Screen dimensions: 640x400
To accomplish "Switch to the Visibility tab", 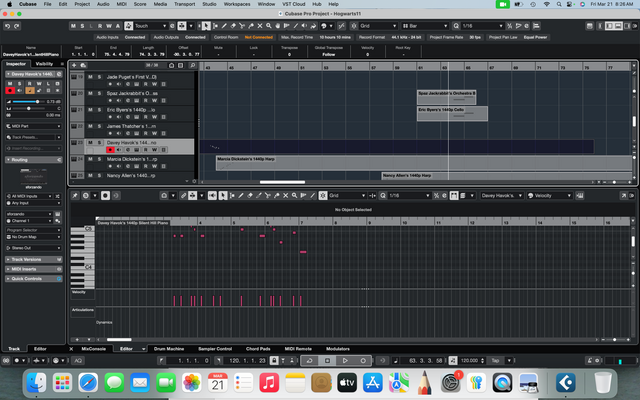I will (x=44, y=64).
